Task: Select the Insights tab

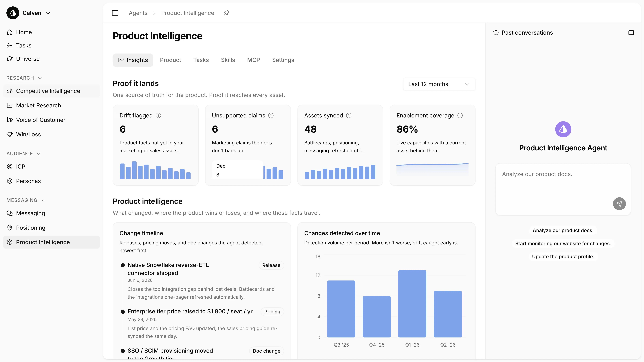Action: [x=133, y=60]
